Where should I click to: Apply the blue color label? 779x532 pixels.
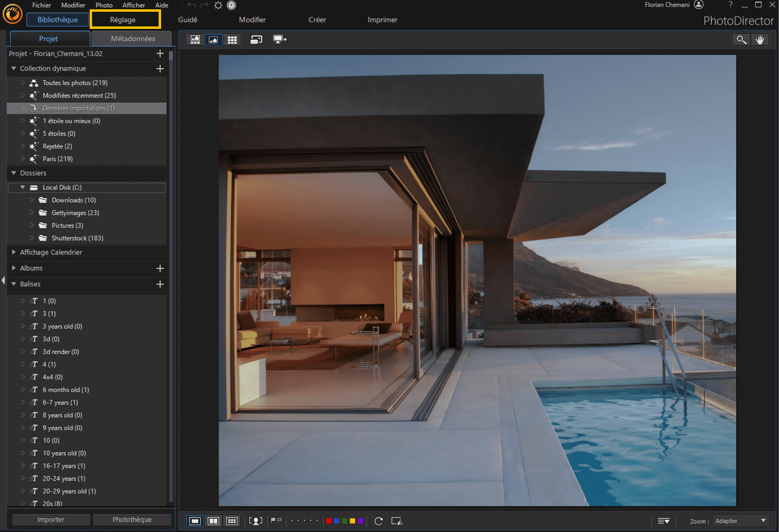pos(336,521)
